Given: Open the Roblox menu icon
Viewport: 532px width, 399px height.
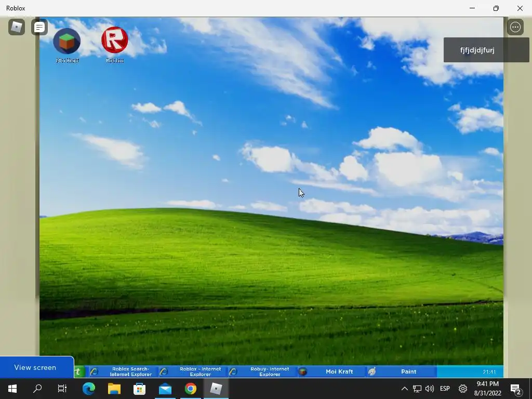Looking at the screenshot, I should click(17, 27).
